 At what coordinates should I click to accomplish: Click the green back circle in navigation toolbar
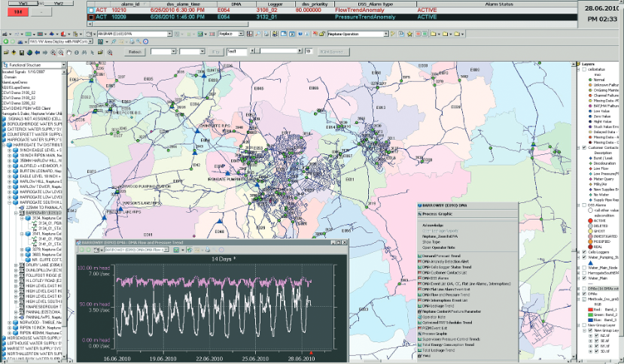click(x=5, y=41)
